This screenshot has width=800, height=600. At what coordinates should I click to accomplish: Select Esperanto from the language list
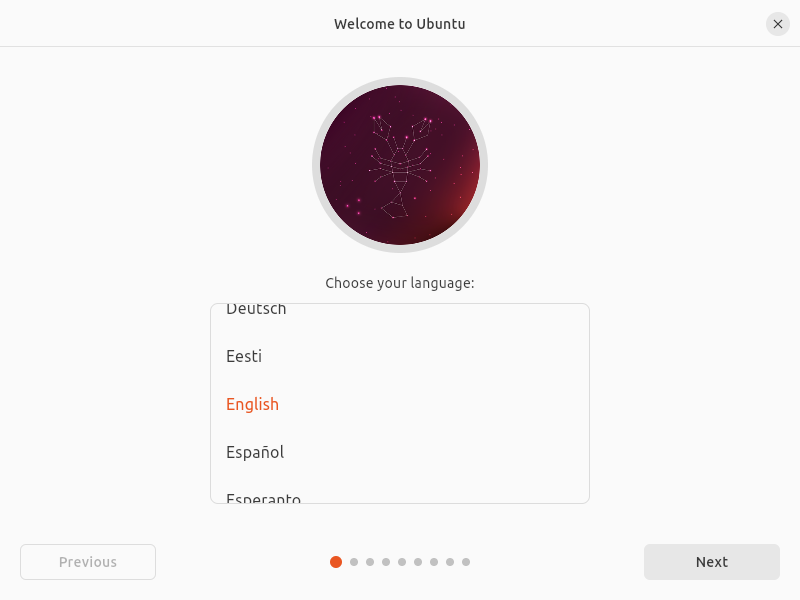263,497
